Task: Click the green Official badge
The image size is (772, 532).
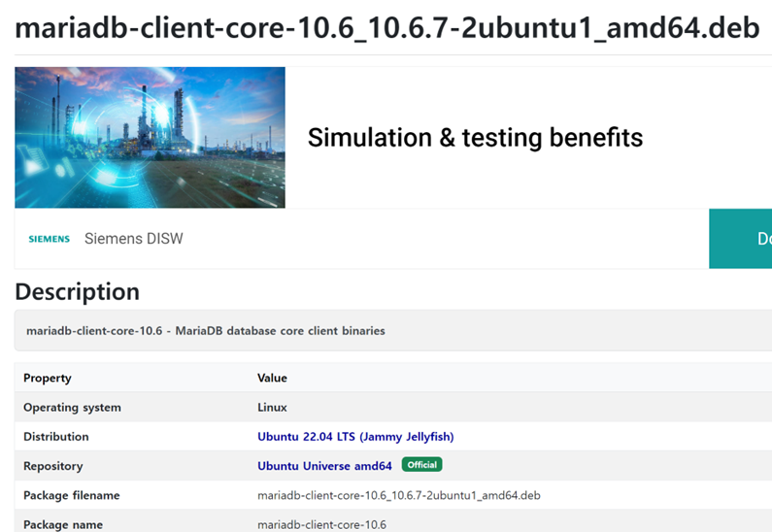Action: [422, 465]
